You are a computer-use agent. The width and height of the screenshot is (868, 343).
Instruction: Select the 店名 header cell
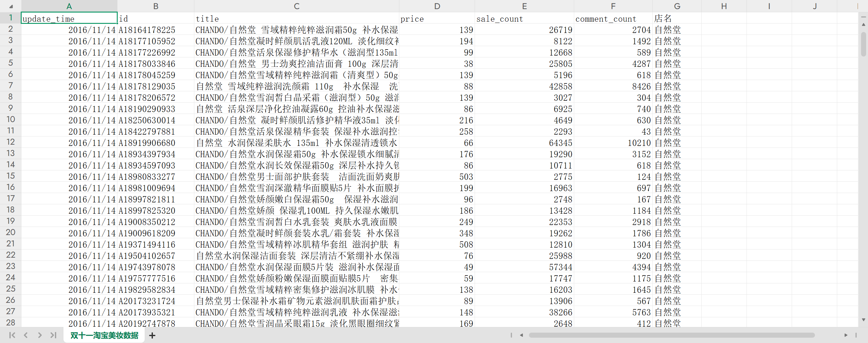677,18
